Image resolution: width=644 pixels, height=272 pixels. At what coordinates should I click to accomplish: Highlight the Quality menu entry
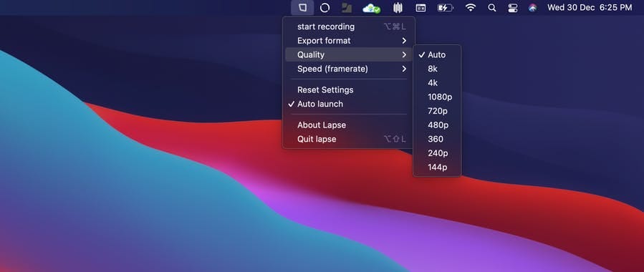tap(348, 54)
